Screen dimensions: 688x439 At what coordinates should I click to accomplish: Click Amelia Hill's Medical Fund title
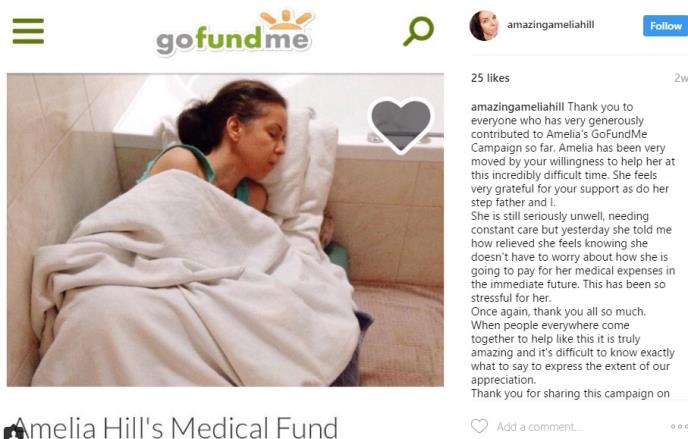point(176,427)
